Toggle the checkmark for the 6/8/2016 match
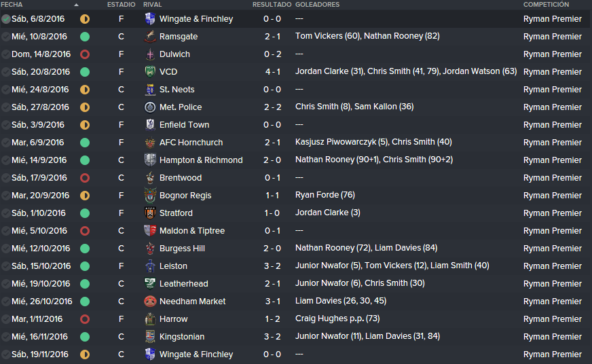 5,19
